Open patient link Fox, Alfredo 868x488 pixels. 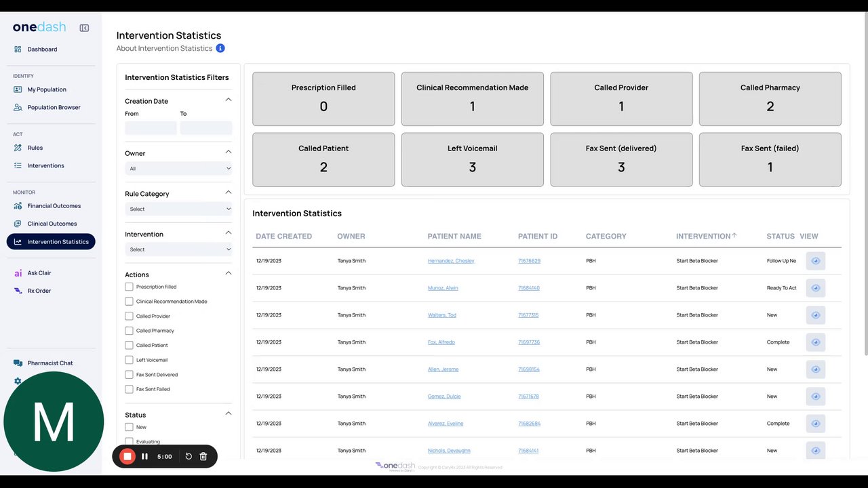point(441,342)
